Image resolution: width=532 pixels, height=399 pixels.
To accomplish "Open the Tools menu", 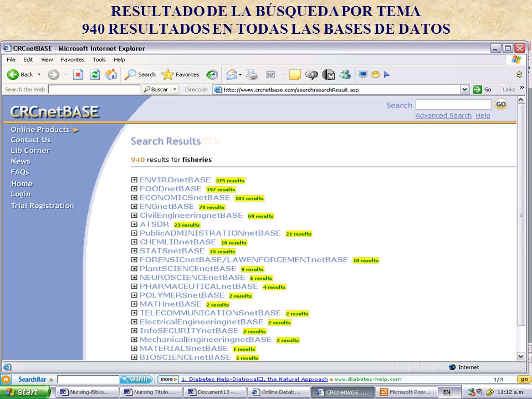I will pyautogui.click(x=99, y=59).
